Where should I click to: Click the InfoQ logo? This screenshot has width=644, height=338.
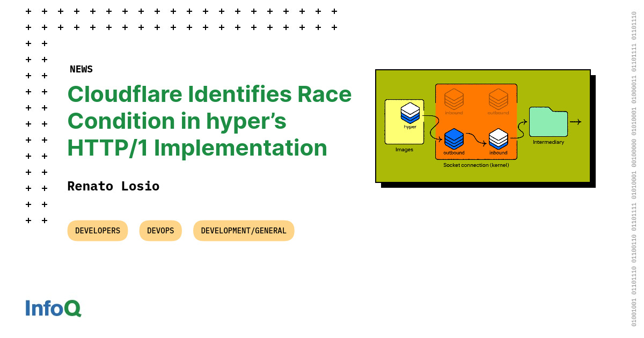pyautogui.click(x=53, y=308)
